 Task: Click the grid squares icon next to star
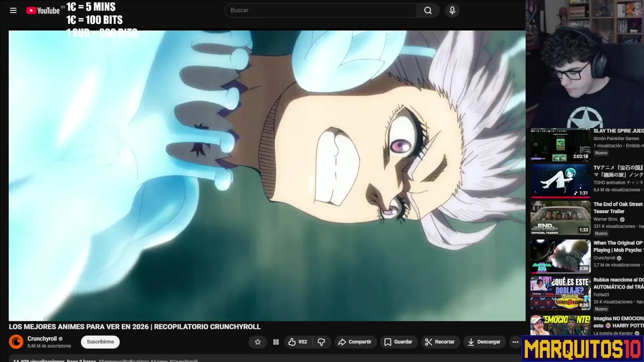click(x=276, y=342)
